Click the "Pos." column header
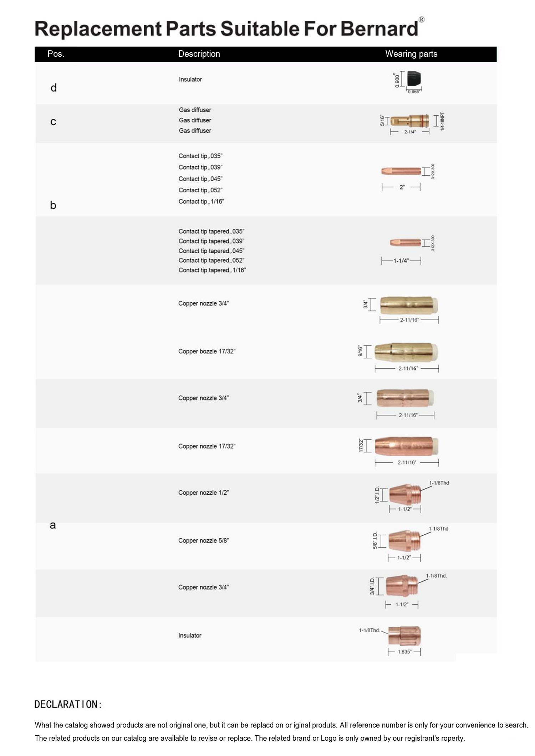Image resolution: width=535 pixels, height=756 pixels. pyautogui.click(x=56, y=54)
